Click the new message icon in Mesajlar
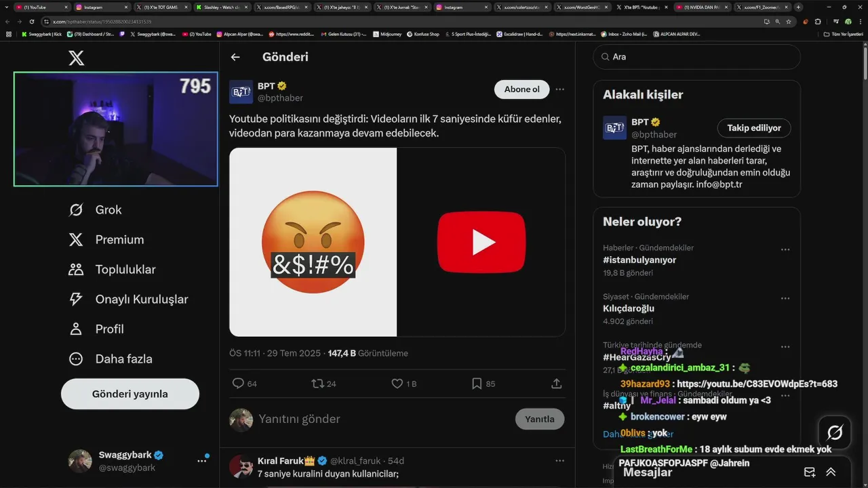The image size is (868, 488). click(x=810, y=472)
